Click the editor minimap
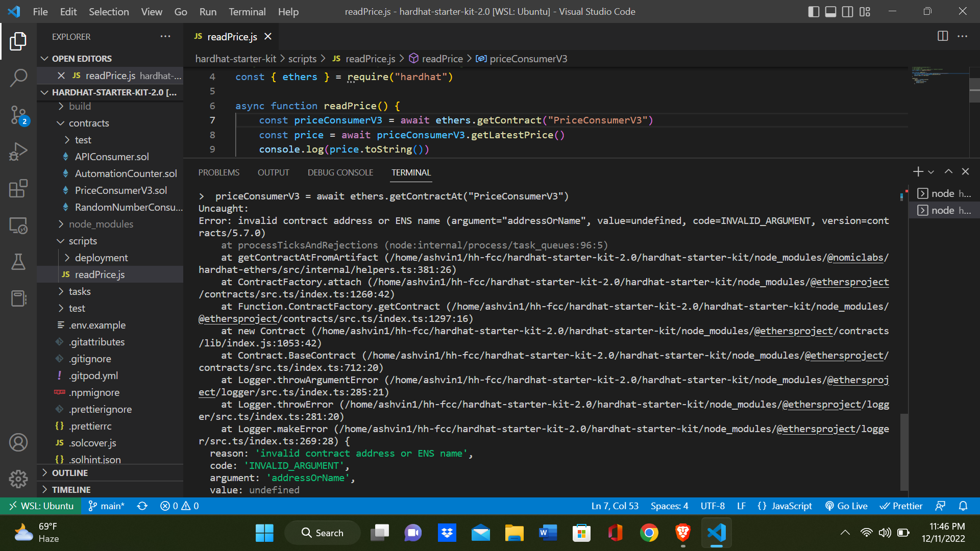 point(939,76)
